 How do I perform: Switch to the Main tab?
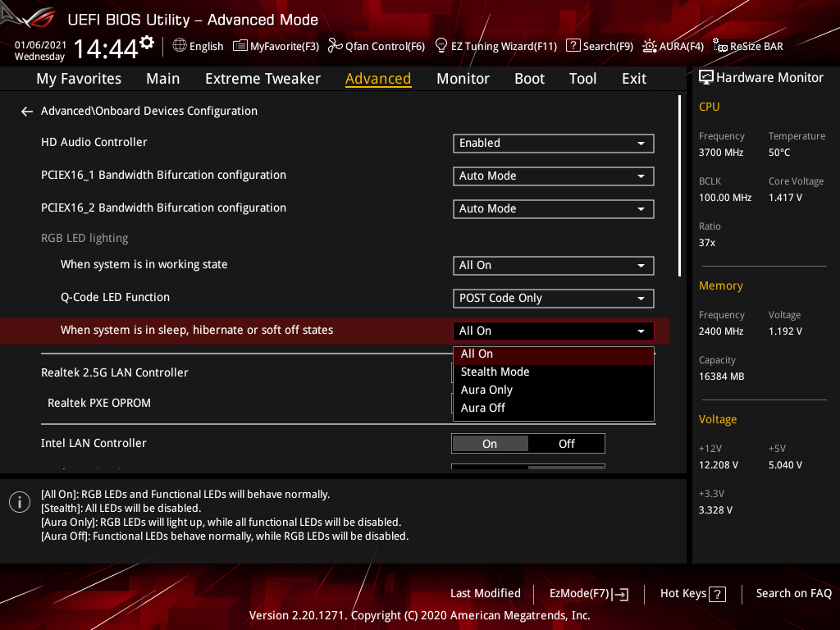(163, 79)
